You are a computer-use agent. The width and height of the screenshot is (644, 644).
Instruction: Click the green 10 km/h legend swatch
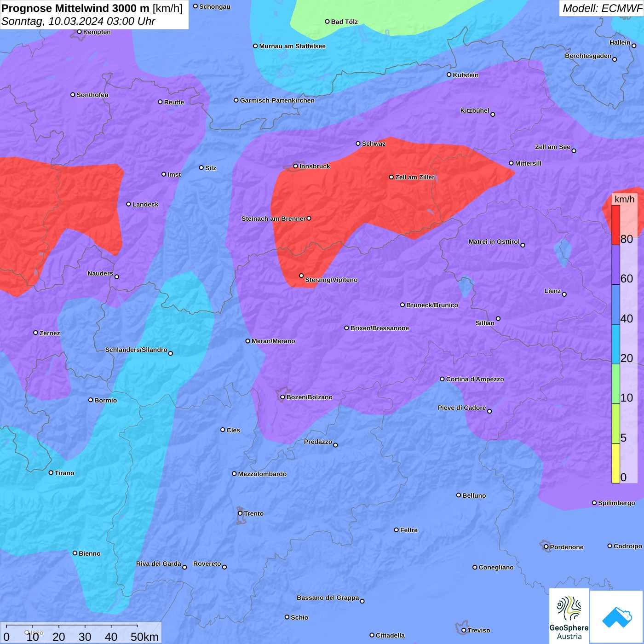click(615, 384)
